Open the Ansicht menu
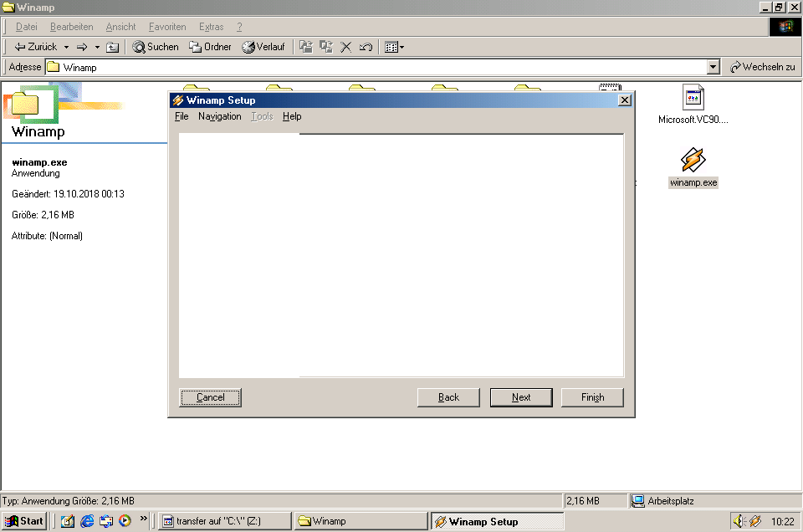This screenshot has width=803, height=532. pos(120,27)
